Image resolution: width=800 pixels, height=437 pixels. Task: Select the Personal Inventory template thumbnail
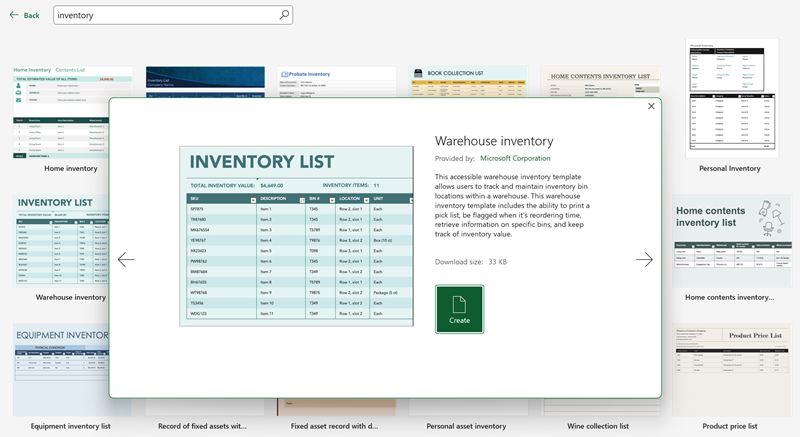(x=732, y=98)
